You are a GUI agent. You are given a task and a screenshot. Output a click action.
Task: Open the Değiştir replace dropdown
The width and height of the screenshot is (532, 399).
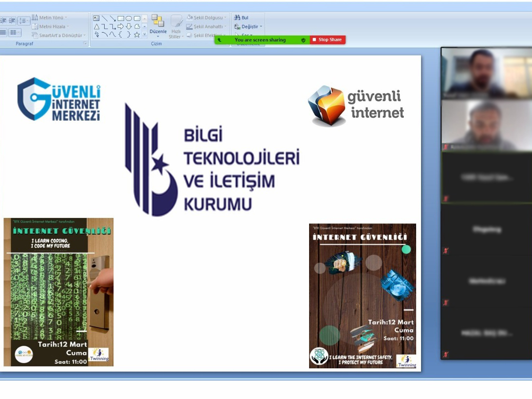coord(248,26)
